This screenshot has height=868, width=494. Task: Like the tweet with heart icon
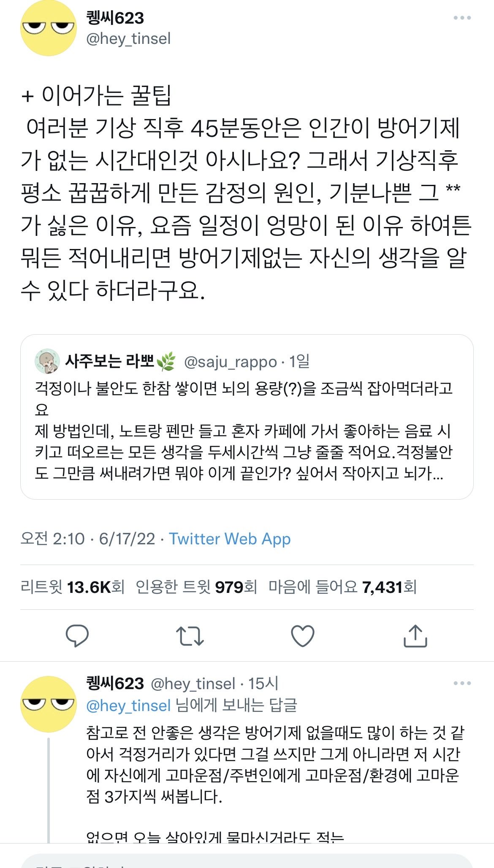303,636
